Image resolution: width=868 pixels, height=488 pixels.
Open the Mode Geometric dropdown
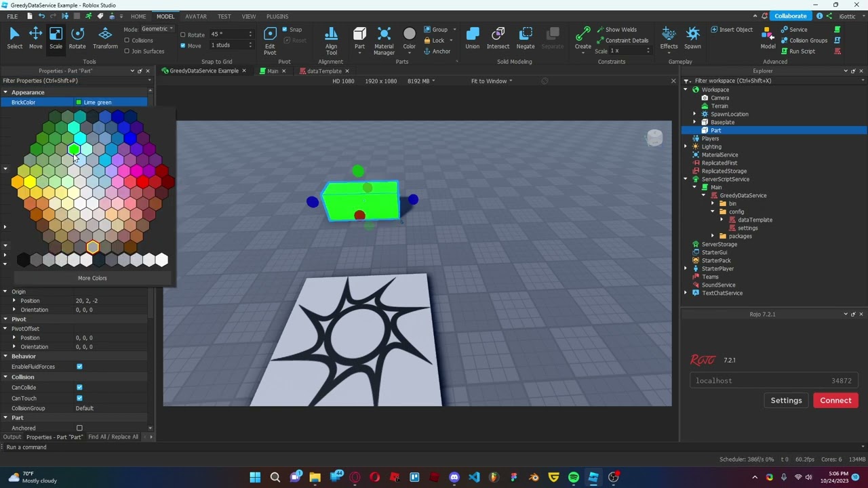[x=157, y=29]
